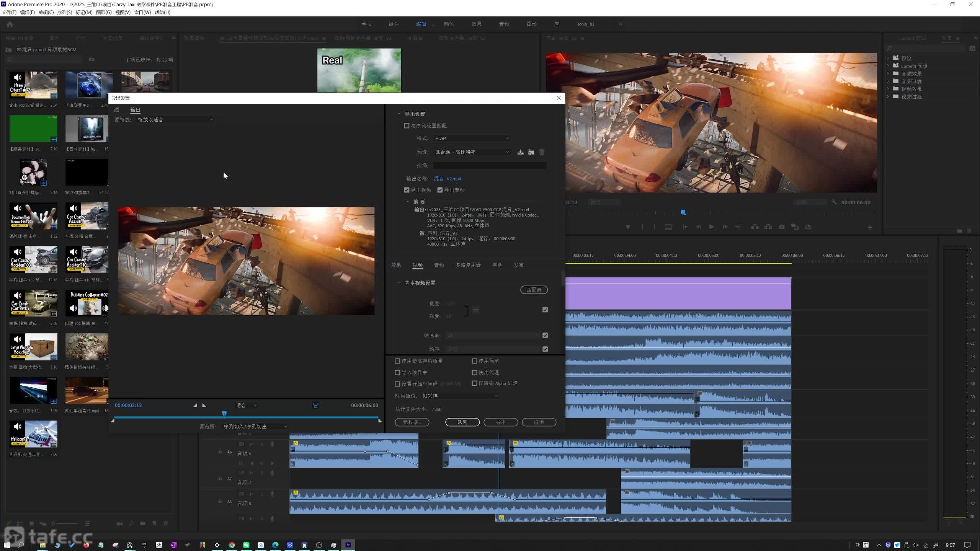Enable match sequence settings checkbox

tap(407, 126)
